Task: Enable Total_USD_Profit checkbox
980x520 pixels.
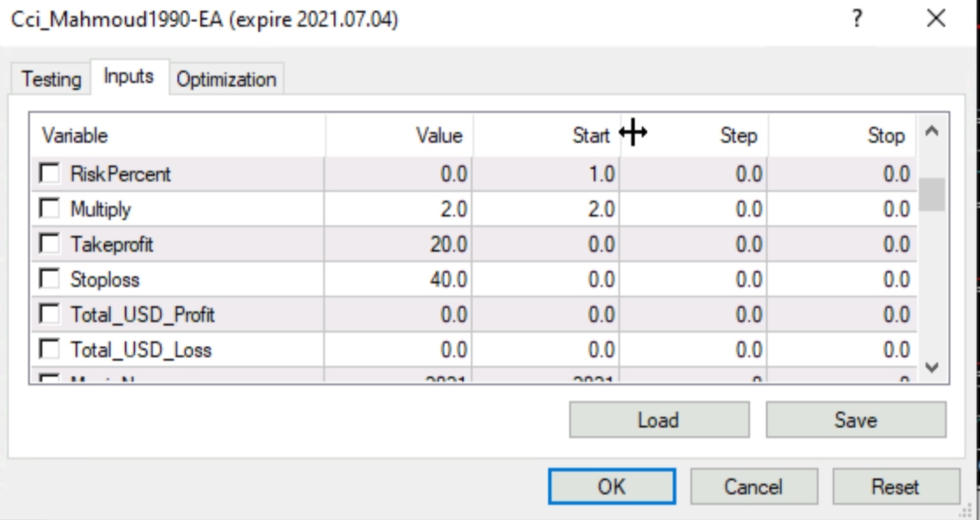Action: click(50, 314)
